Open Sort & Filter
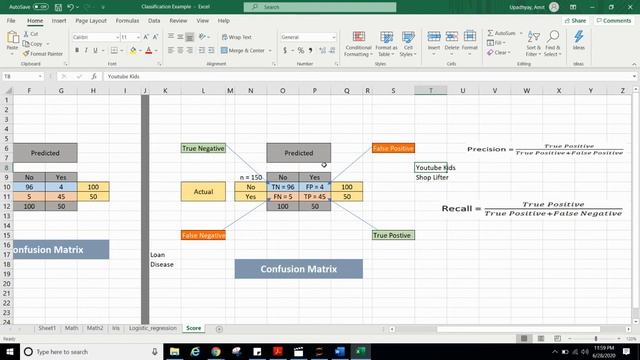 click(x=533, y=44)
